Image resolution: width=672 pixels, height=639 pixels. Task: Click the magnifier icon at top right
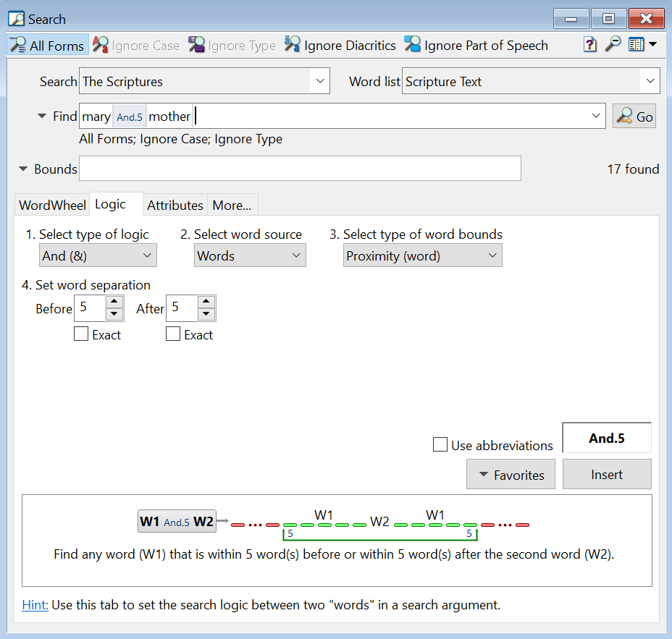613,45
